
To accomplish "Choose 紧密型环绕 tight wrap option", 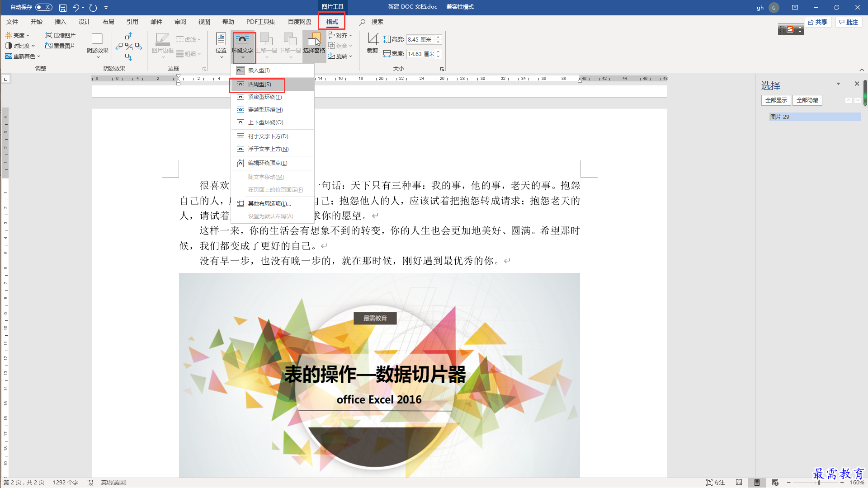I will tap(273, 97).
